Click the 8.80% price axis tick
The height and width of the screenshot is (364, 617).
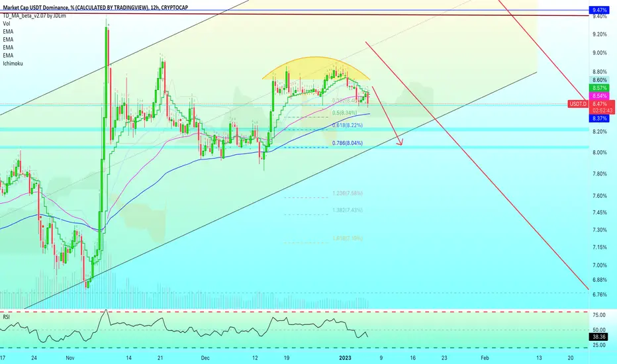[x=599, y=72]
